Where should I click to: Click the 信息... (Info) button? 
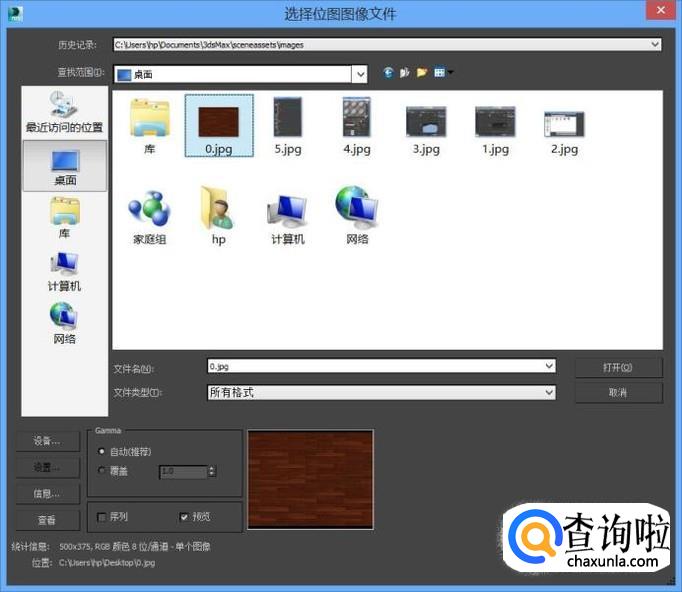[47, 493]
